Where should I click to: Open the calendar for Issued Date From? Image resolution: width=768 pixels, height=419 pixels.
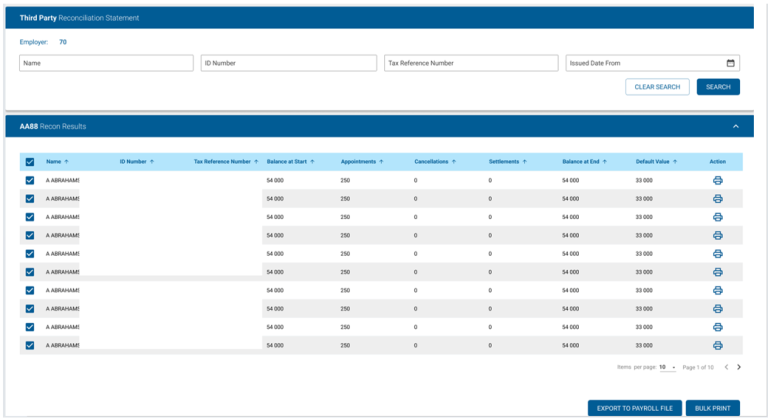[x=730, y=63]
